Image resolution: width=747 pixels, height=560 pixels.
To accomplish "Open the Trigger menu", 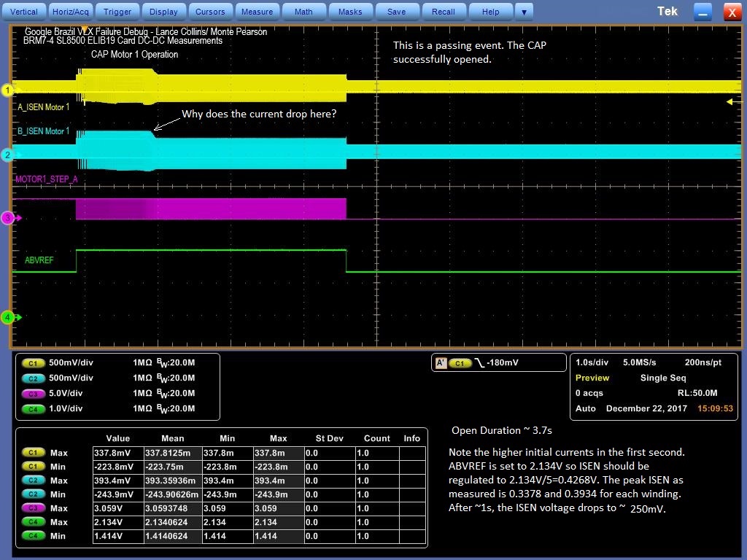I will (117, 12).
